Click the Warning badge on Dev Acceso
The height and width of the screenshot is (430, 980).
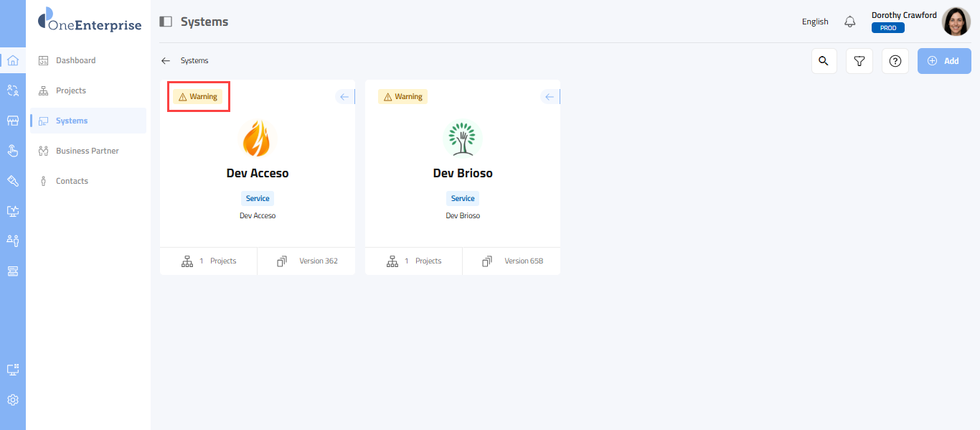coord(198,97)
